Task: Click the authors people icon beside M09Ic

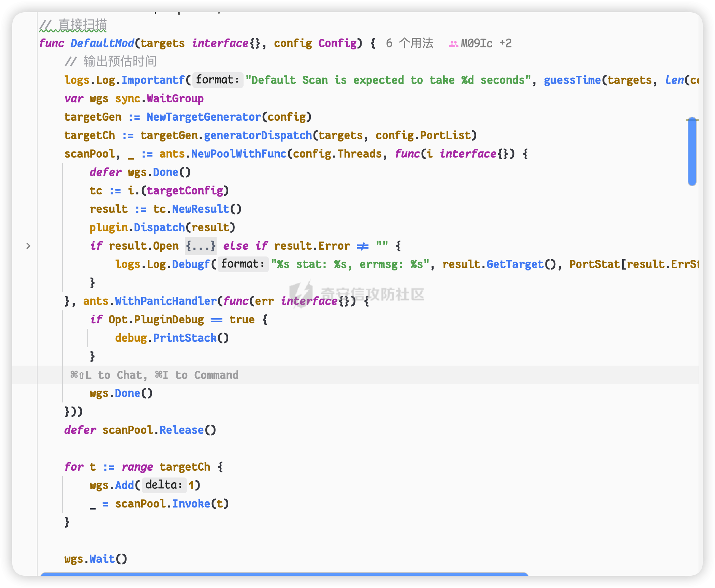Action: point(453,44)
